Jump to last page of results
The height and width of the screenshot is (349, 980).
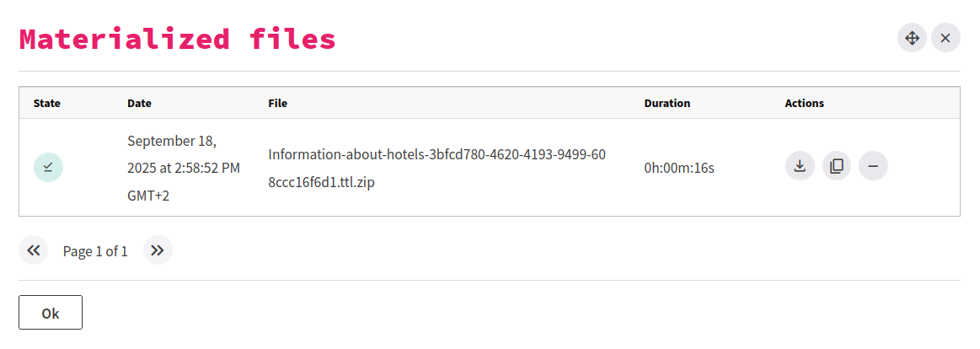click(x=158, y=250)
